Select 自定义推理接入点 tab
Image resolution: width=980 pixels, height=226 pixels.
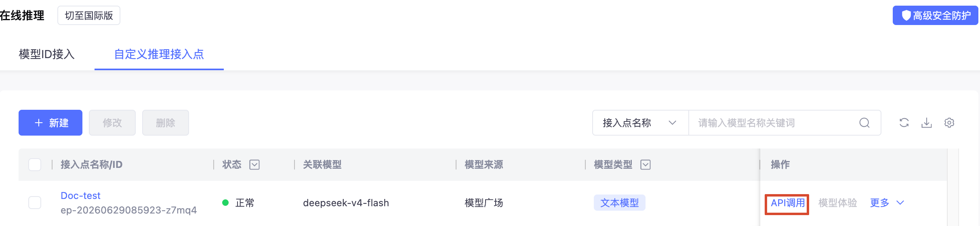coord(159,54)
